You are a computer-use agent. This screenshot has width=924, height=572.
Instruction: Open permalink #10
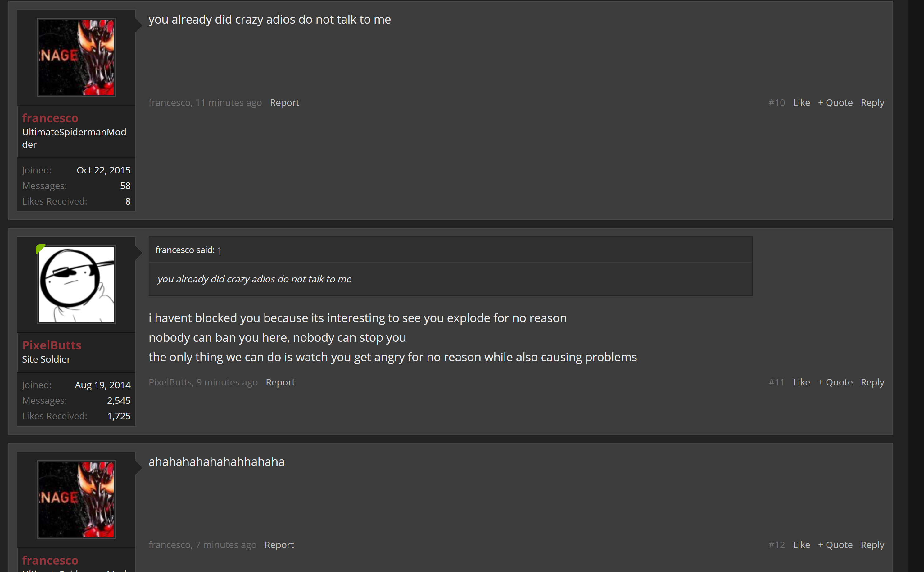(x=777, y=102)
